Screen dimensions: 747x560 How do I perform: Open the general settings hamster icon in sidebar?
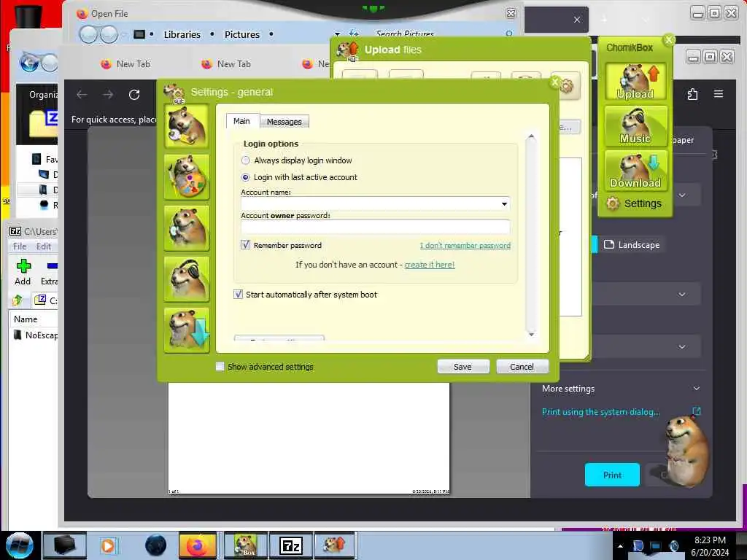pos(186,126)
